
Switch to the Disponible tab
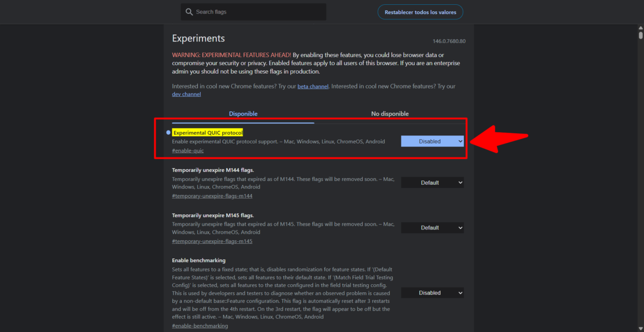coord(243,114)
